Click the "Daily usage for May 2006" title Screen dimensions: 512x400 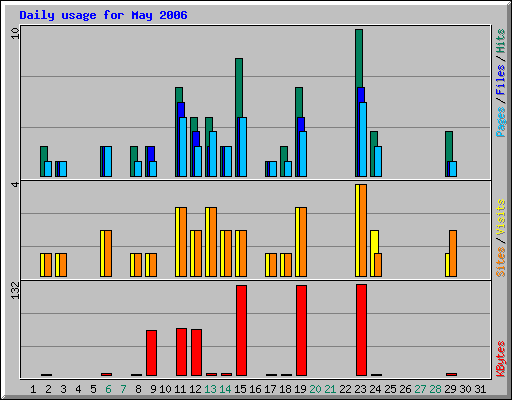[103, 15]
